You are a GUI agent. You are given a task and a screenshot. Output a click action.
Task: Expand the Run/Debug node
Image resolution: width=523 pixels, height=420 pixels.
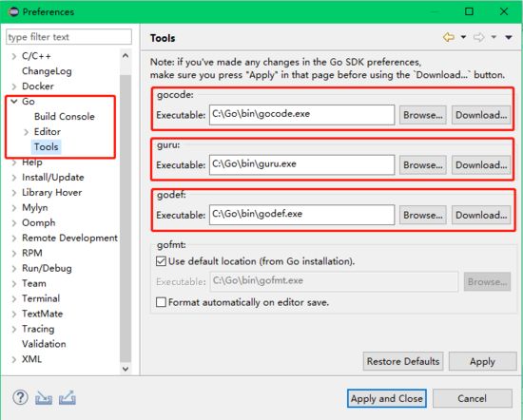(14, 269)
